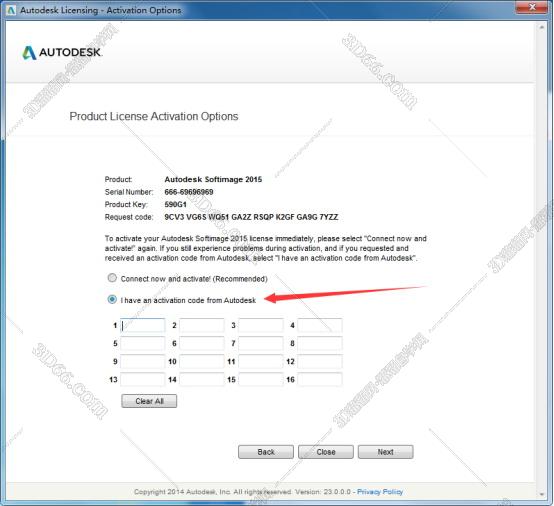Click the scrollbar up arrow

[541, 27]
